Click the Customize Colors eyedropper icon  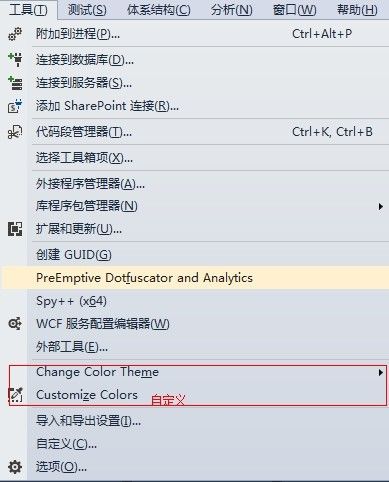tap(15, 395)
